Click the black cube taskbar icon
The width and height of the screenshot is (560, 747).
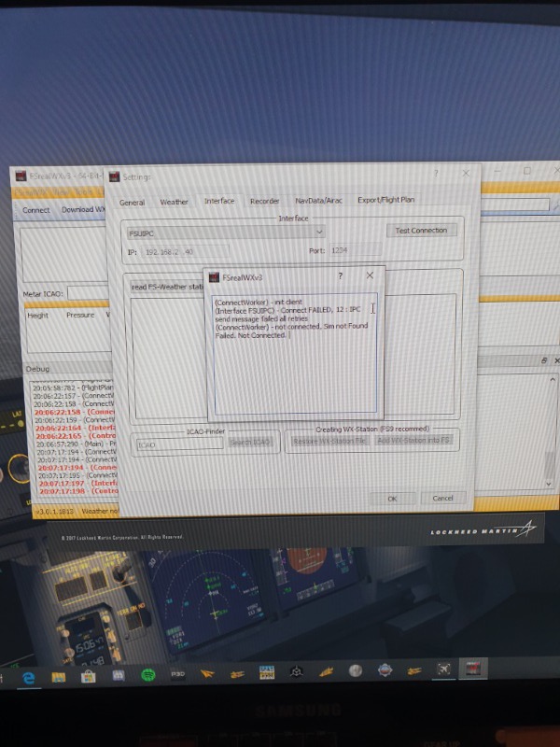(x=296, y=672)
